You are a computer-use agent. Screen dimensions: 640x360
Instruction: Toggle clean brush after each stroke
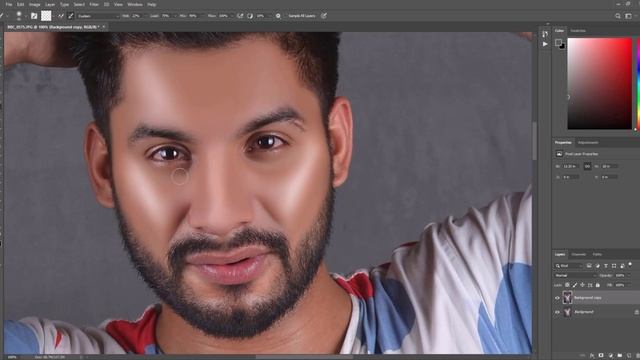[x=71, y=16]
